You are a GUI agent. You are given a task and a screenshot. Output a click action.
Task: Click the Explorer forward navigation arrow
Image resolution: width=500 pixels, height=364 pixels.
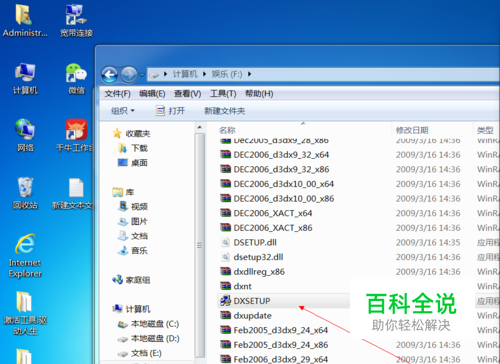pyautogui.click(x=129, y=75)
